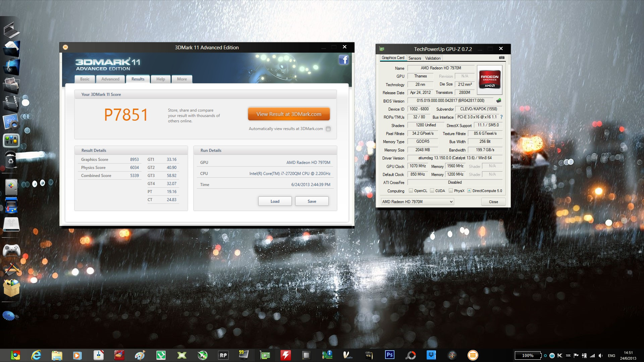The width and height of the screenshot is (644, 362).
Task: Open the arcade machine icon in the dock
Action: pos(11,205)
